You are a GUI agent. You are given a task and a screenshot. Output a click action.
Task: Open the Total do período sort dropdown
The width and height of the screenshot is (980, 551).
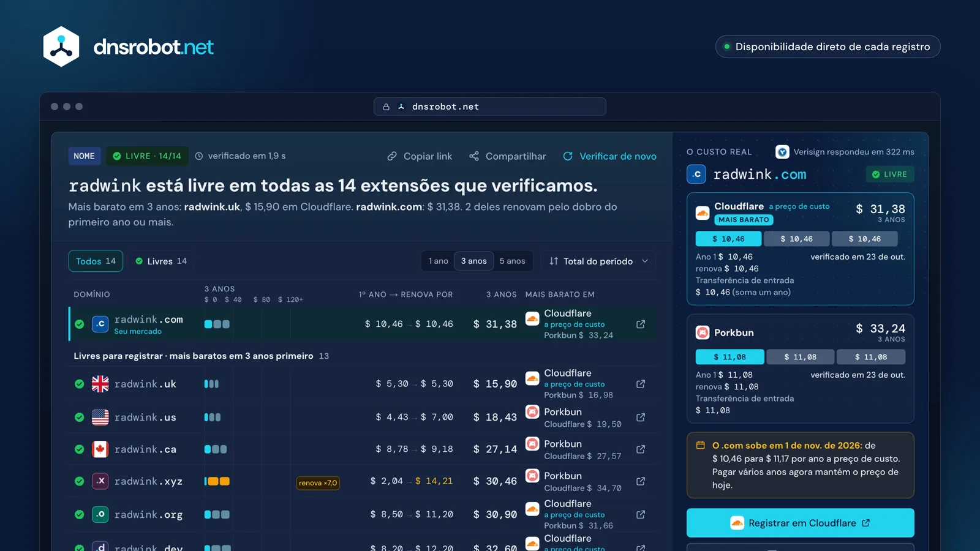pyautogui.click(x=598, y=261)
